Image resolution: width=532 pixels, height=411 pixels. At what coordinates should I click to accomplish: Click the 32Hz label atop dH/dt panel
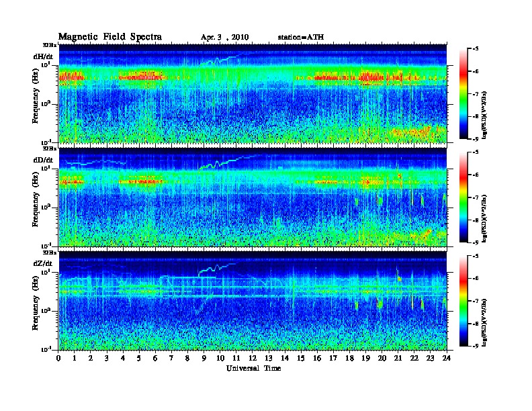tap(50, 45)
